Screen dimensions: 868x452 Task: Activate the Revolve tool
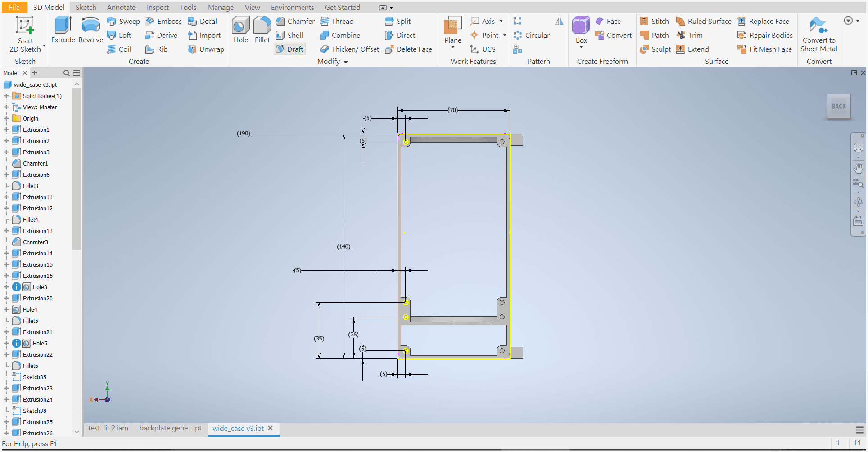point(90,29)
